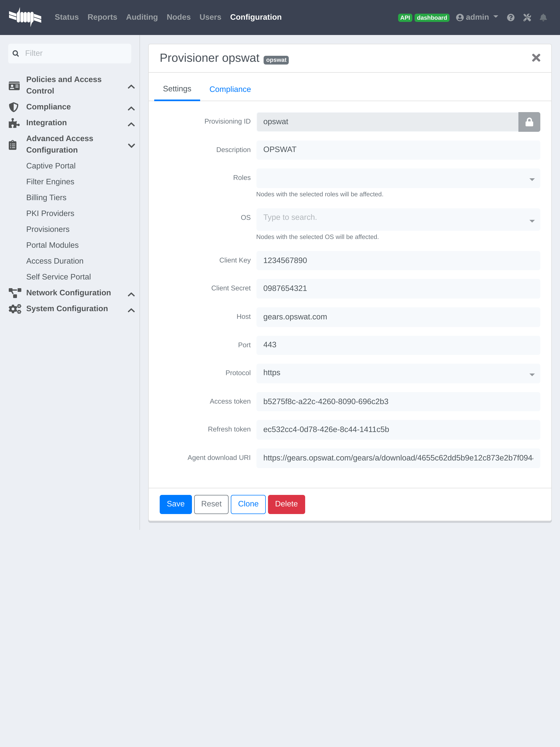Image resolution: width=560 pixels, height=747 pixels.
Task: Switch to the Compliance tab
Action: [x=230, y=89]
